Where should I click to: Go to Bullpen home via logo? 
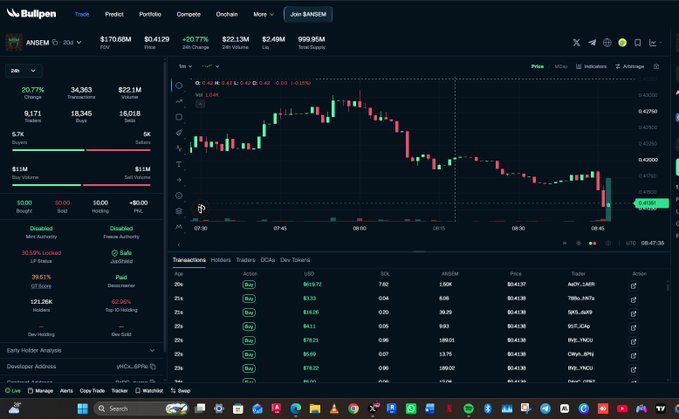click(x=31, y=14)
